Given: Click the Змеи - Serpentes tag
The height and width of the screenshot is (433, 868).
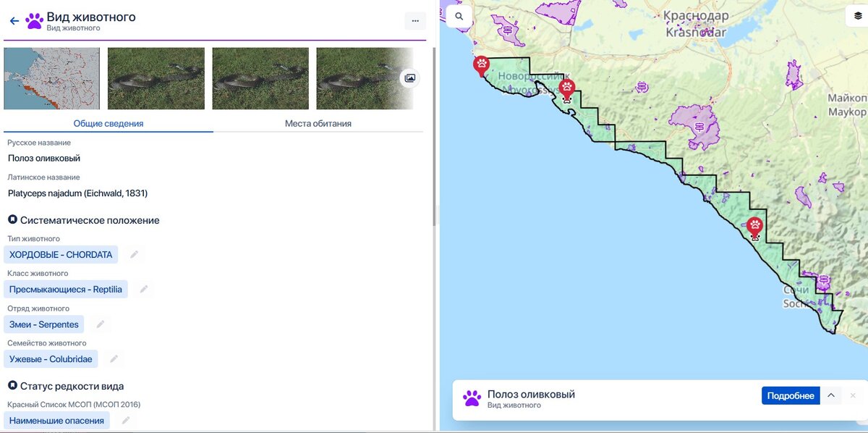Looking at the screenshot, I should click(x=44, y=324).
